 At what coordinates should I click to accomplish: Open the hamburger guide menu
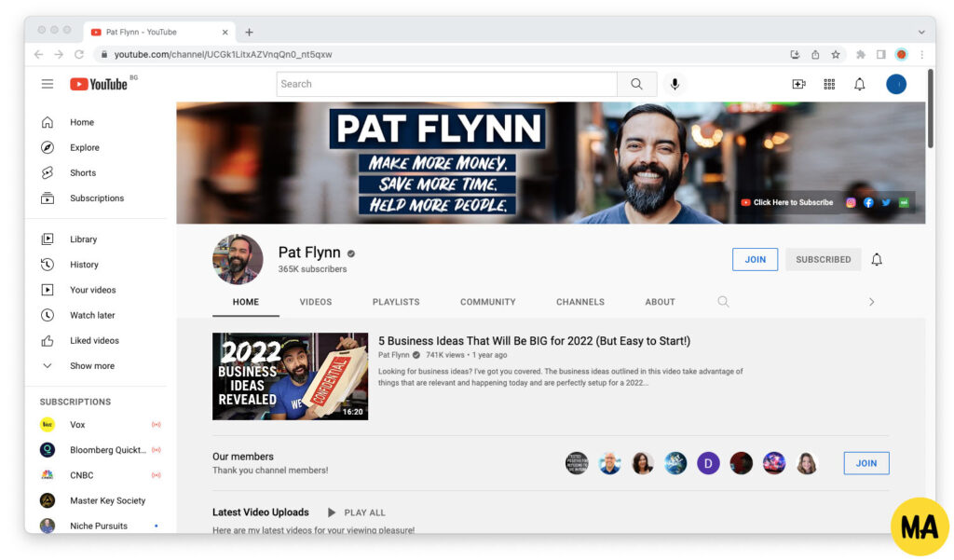click(48, 84)
